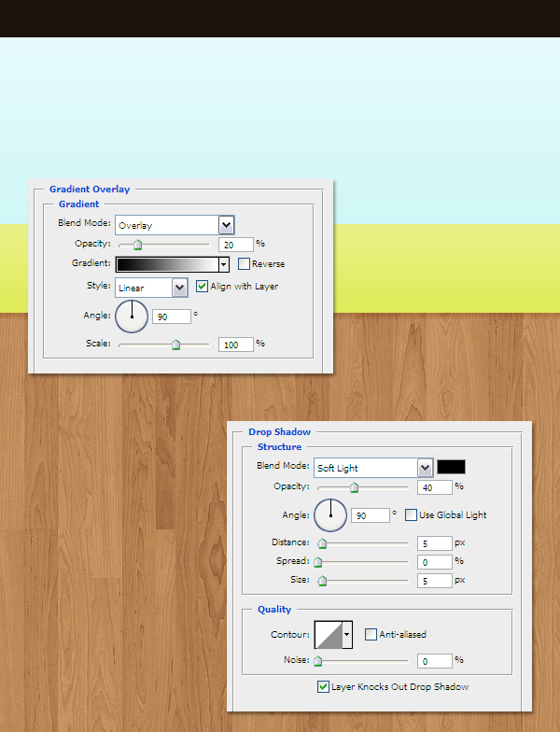This screenshot has height=732, width=560.
Task: Expand the gradient picker arrow
Action: point(224,264)
